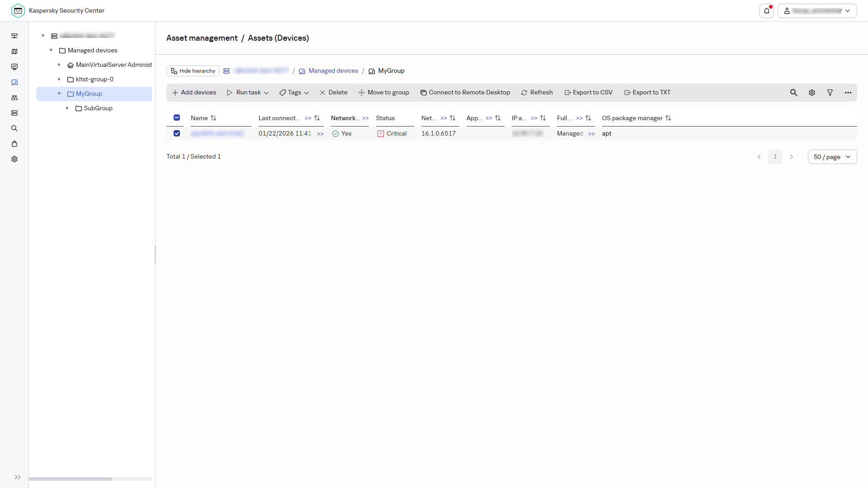Screen dimensions: 868x488
Task: Click the filter funnel icon
Action: click(830, 93)
